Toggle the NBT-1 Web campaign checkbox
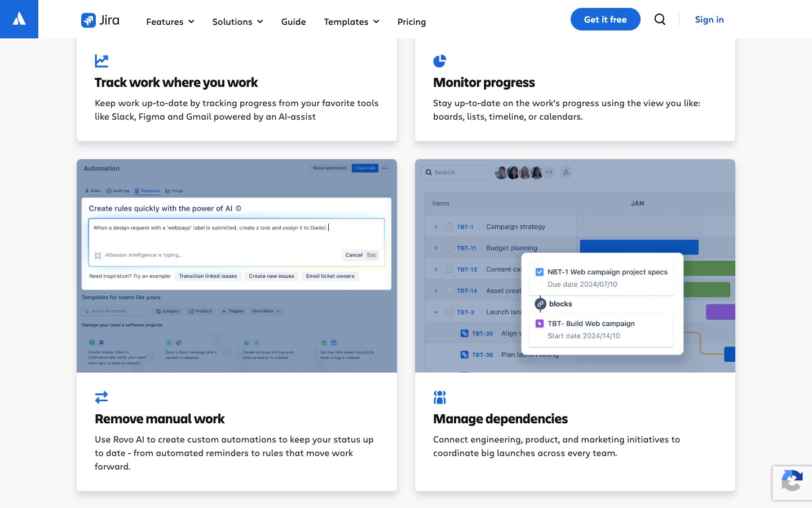 (540, 272)
